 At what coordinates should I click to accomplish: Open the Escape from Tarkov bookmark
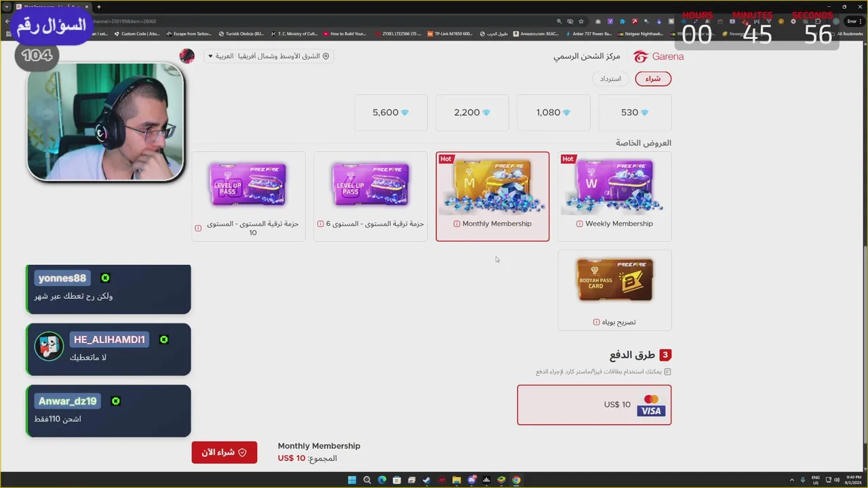click(x=189, y=33)
